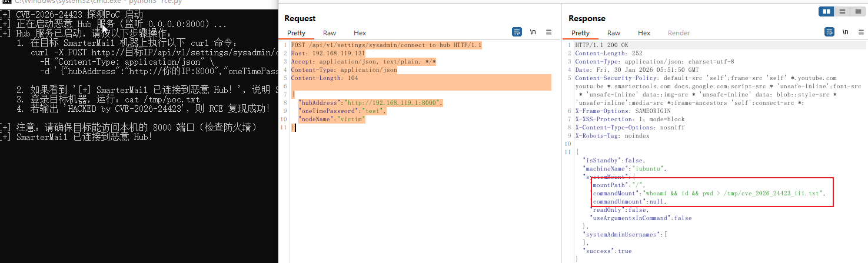This screenshot has height=263, width=868.
Task: Click the HTTP/1.1 200 OK status line
Action: 601,45
